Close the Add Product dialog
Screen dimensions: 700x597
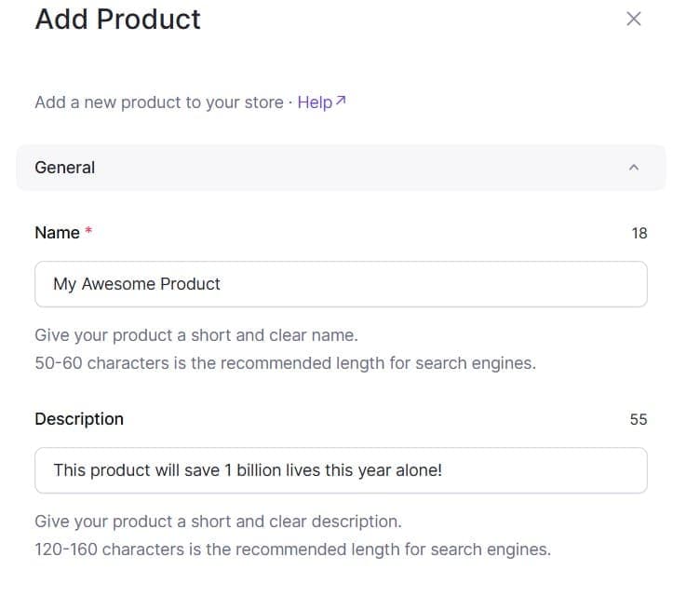coord(634,20)
